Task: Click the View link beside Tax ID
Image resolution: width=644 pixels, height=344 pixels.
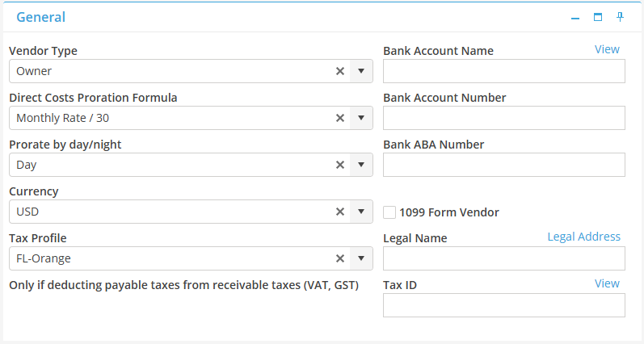Action: [607, 283]
